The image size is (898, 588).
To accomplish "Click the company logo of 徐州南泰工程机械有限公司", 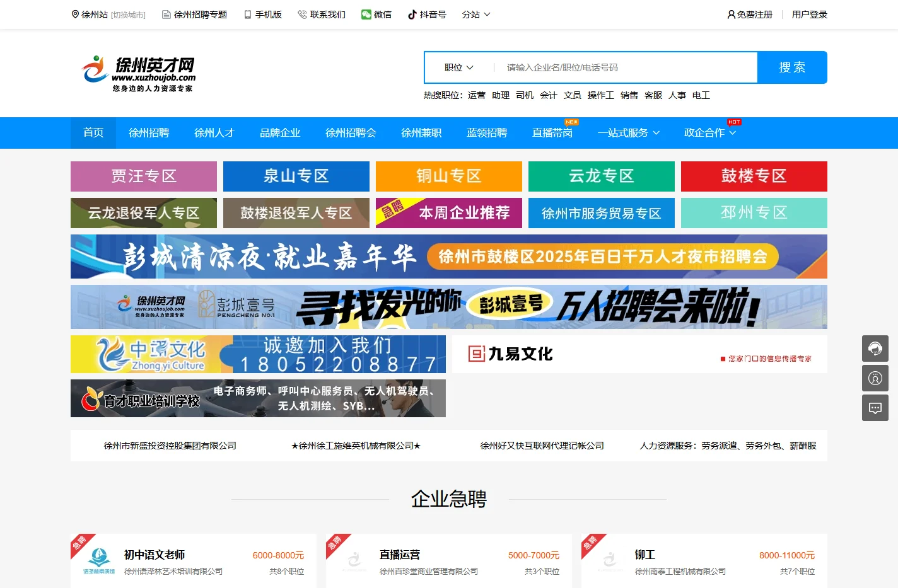I will pos(610,561).
